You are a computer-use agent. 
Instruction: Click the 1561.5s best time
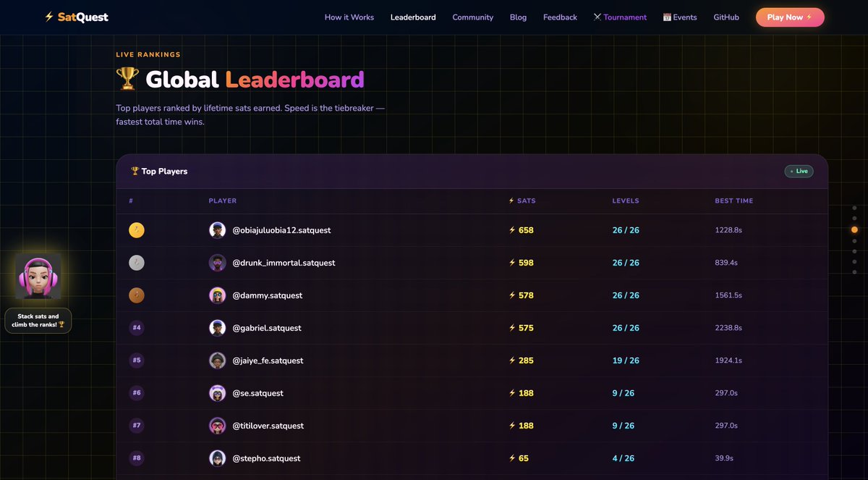coord(728,295)
